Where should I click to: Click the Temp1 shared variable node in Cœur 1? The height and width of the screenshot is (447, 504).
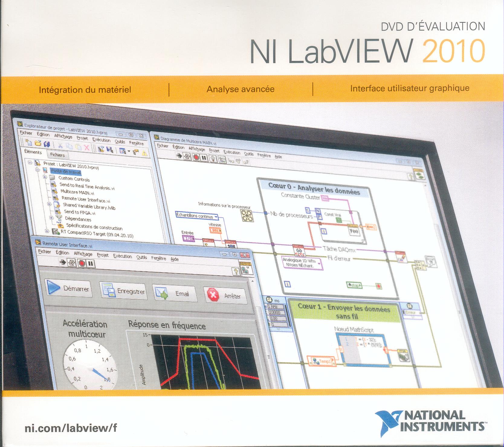pyautogui.click(x=321, y=361)
